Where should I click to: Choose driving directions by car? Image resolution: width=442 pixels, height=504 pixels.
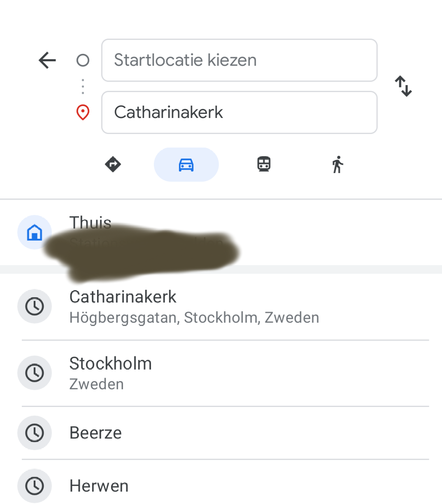[186, 164]
